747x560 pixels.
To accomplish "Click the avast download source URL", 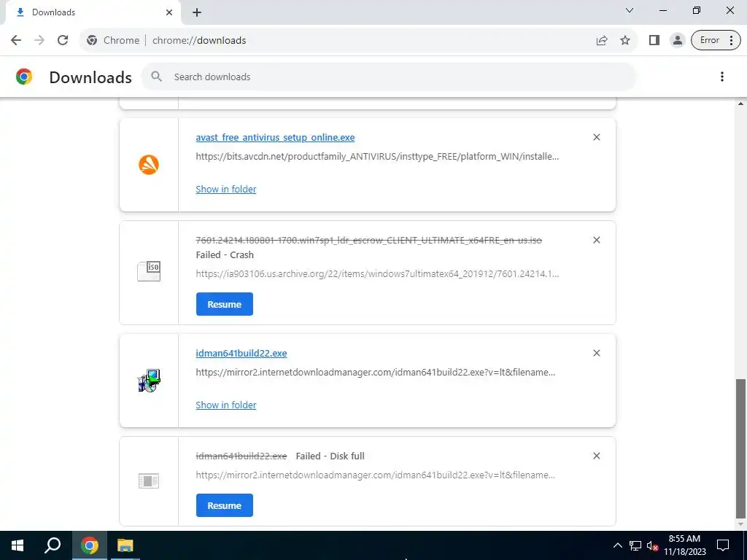I will 377,156.
